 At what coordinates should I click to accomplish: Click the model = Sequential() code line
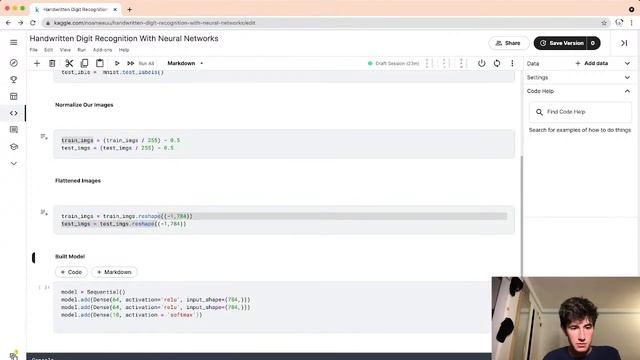pos(93,292)
